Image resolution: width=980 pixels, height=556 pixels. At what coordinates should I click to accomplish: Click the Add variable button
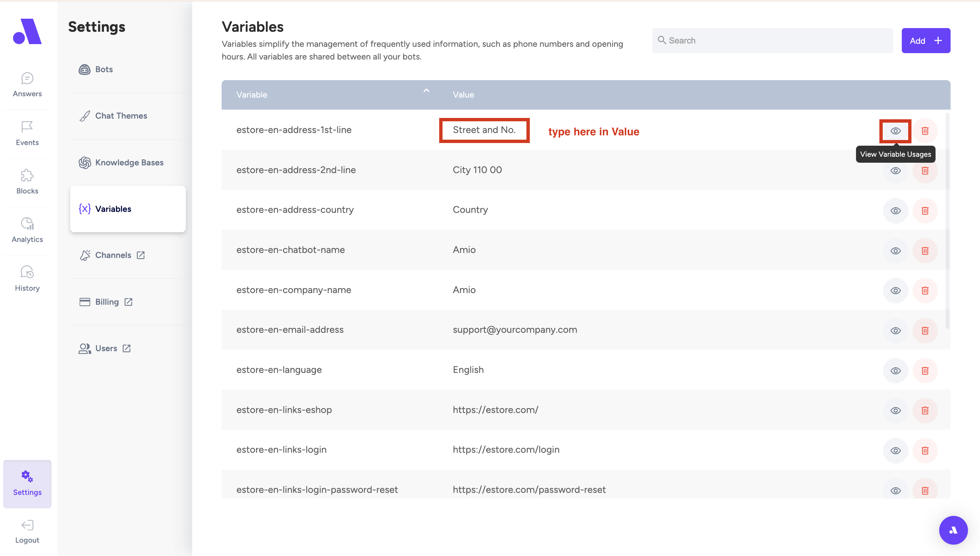(926, 40)
